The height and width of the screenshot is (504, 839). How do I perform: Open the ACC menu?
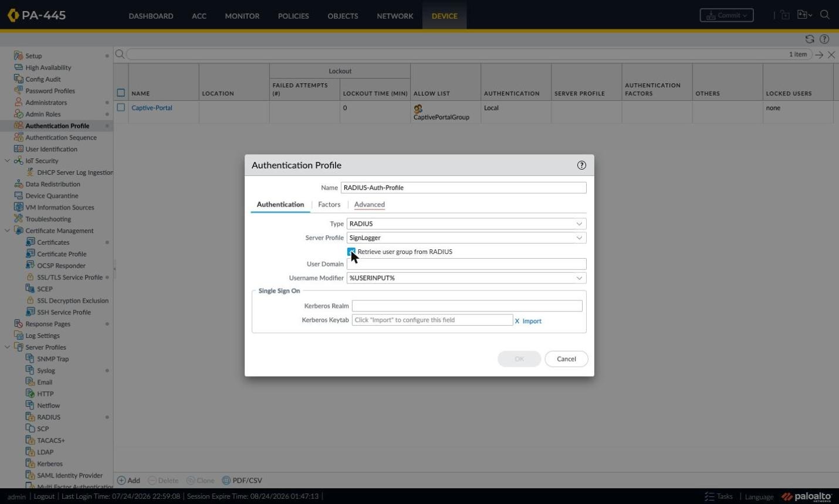click(x=199, y=16)
